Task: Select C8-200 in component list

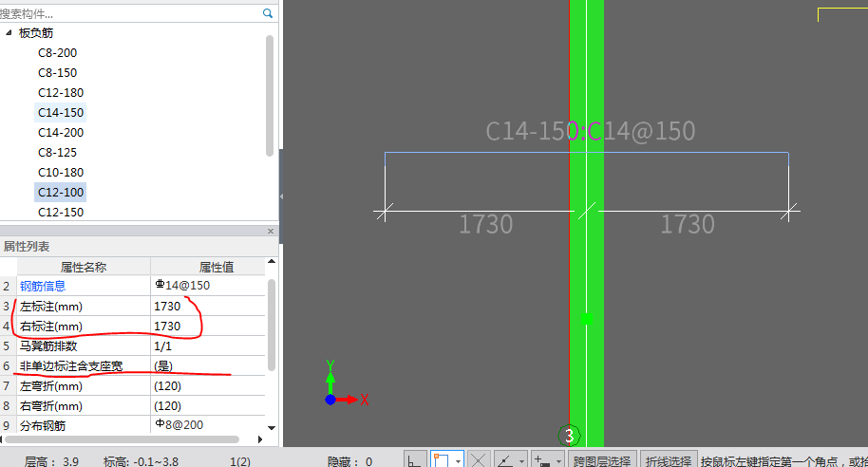Action: (58, 52)
